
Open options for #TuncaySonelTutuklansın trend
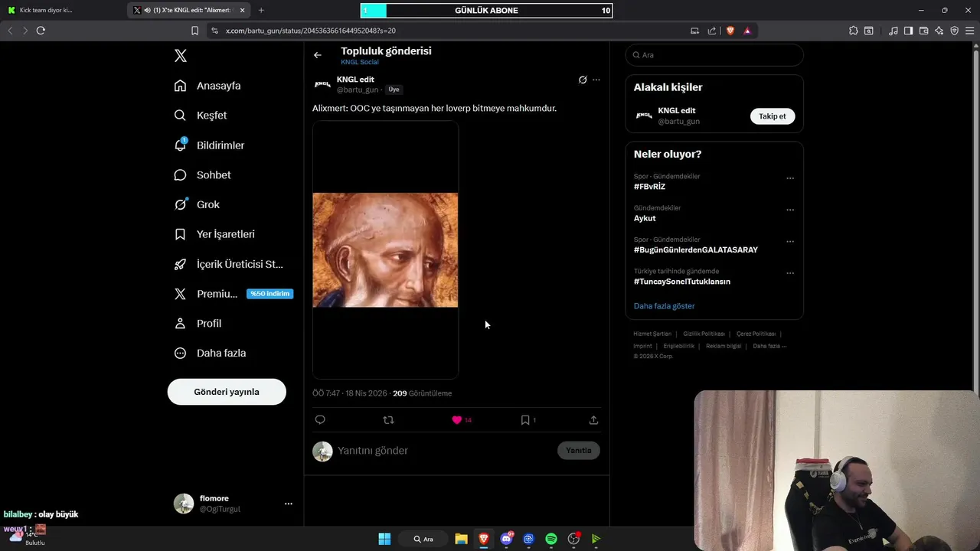[x=790, y=273]
